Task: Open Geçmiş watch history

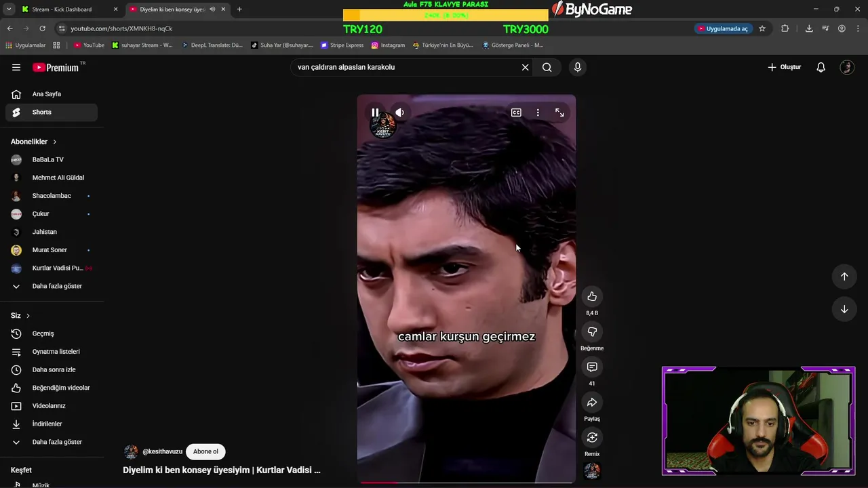Action: pos(52,333)
